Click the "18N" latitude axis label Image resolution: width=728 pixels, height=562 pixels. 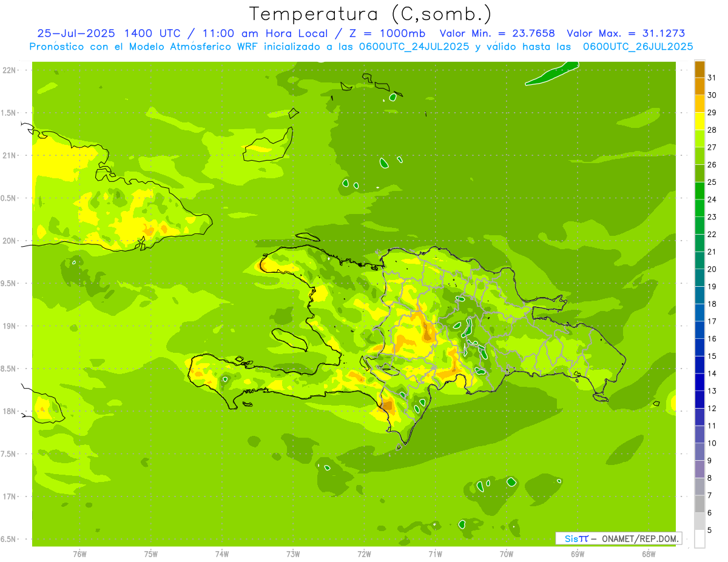(9, 411)
